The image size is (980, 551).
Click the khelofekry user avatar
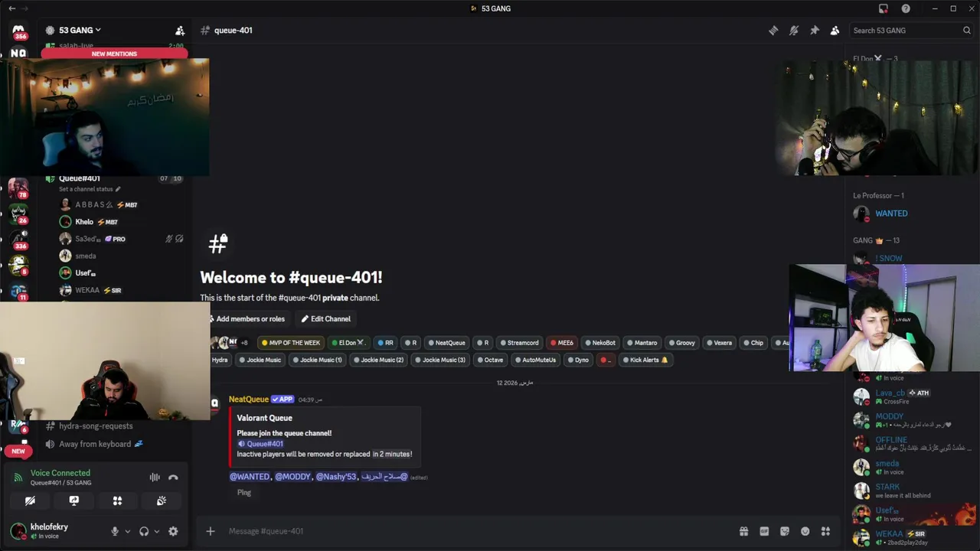pos(18,530)
